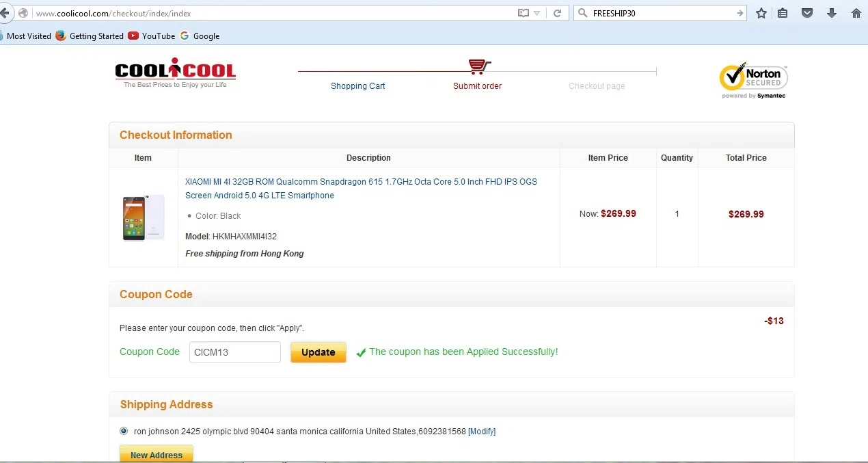Click the quantity value 1
Image resolution: width=868 pixels, height=463 pixels.
click(x=677, y=214)
